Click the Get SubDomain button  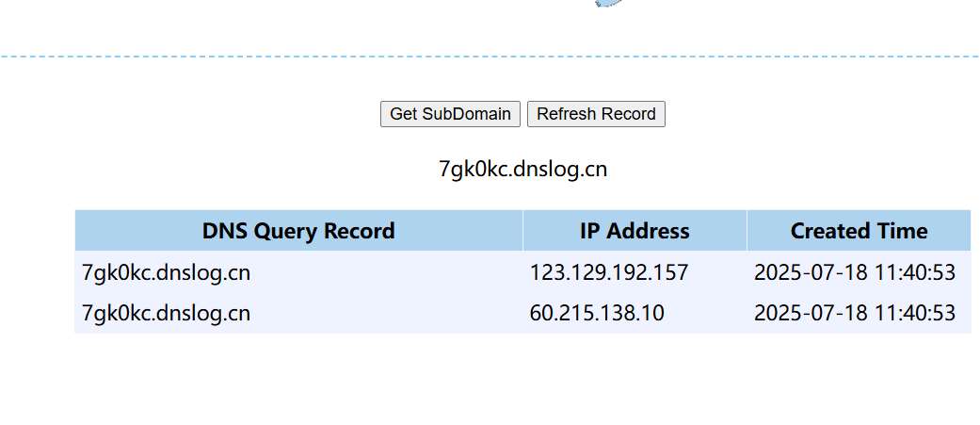(x=450, y=114)
